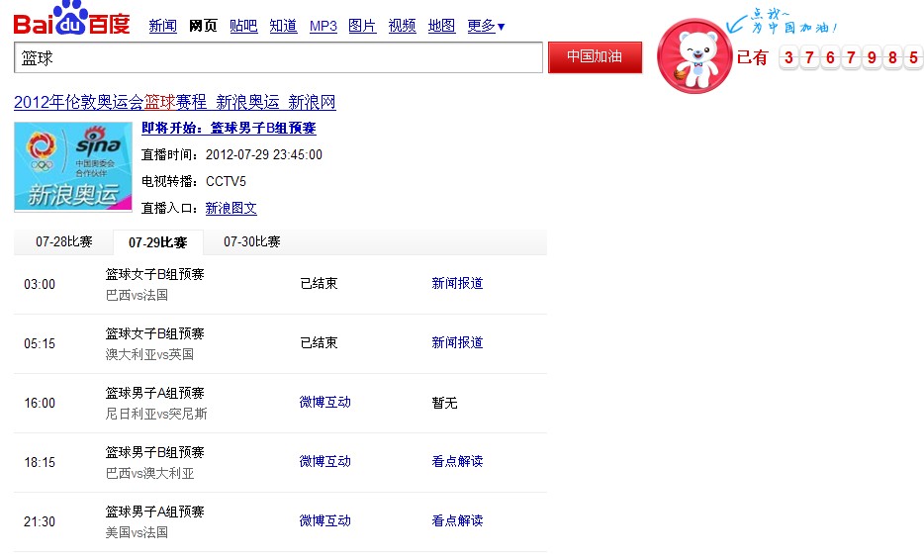Open the 新浪图文 live entry link
This screenshot has width=924, height=560.
click(231, 209)
